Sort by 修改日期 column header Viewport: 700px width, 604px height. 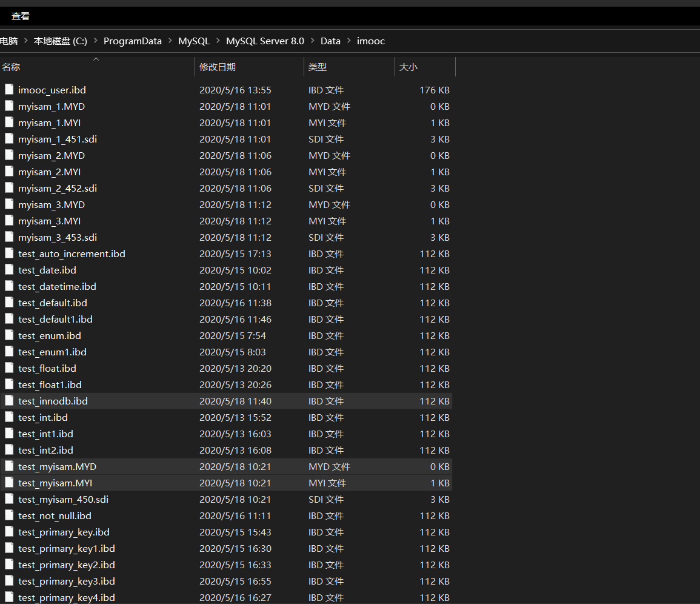pyautogui.click(x=249, y=67)
